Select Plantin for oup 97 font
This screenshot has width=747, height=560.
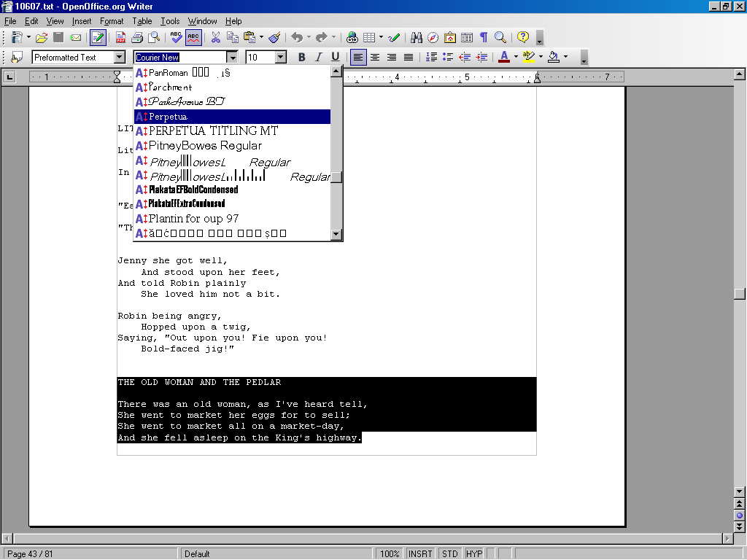click(232, 219)
